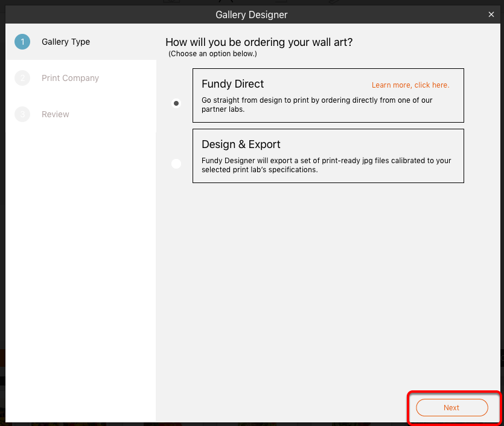Viewport: 504px width, 426px height.
Task: Choose the Design & Export option card
Action: [328, 156]
